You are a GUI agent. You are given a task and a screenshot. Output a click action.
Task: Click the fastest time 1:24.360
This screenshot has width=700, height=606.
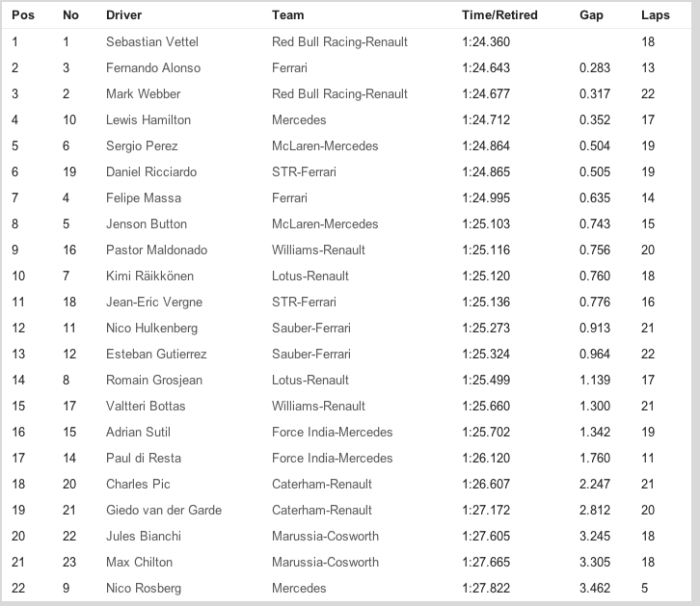[486, 41]
